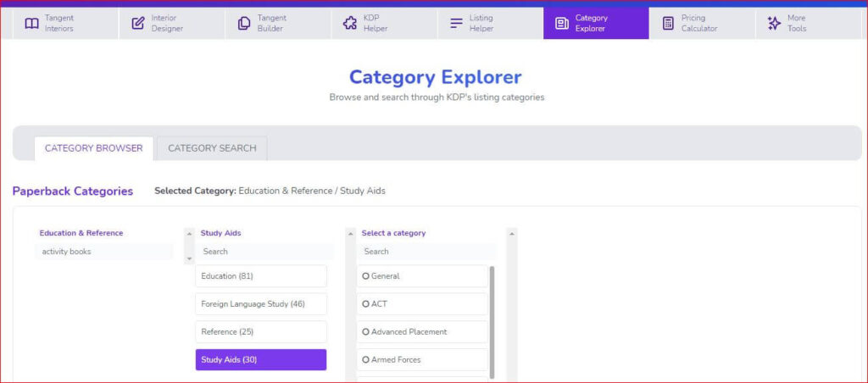Open Category Explorer newspaper icon
The width and height of the screenshot is (868, 383).
tap(562, 23)
